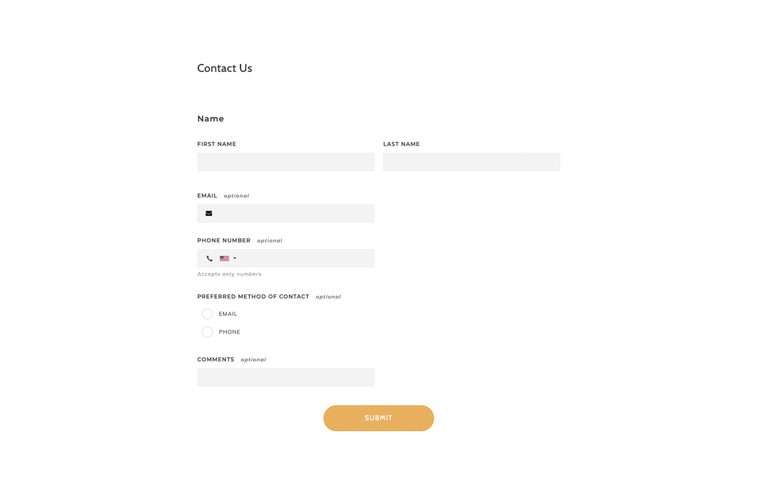Click the envelope icon in Email field
Viewport: 758px width, 494px height.
(209, 213)
